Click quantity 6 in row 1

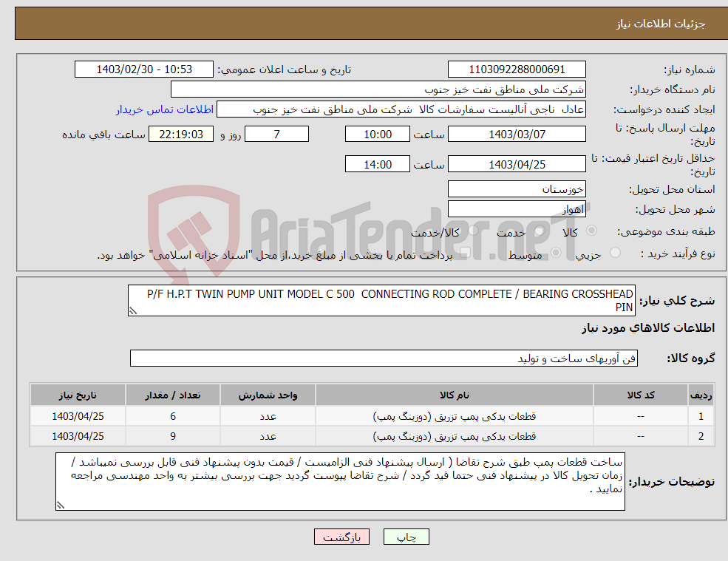pyautogui.click(x=173, y=416)
